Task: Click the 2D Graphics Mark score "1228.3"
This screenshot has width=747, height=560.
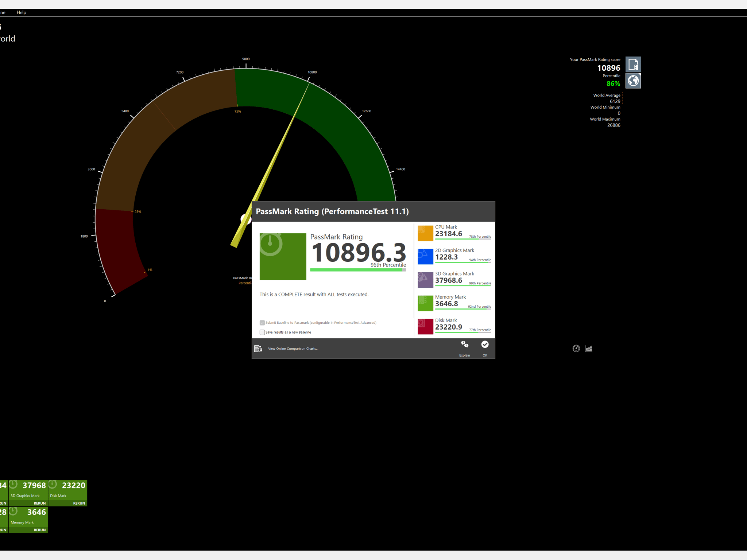Action: 446,257
